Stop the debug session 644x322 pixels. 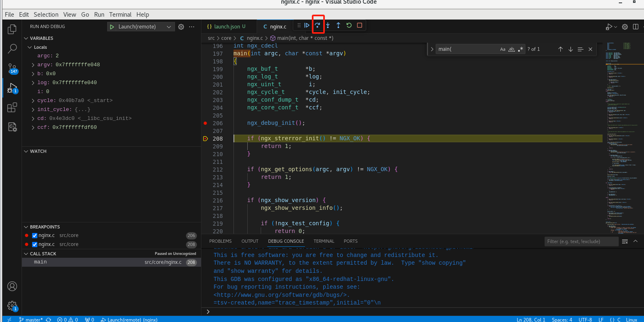359,25
